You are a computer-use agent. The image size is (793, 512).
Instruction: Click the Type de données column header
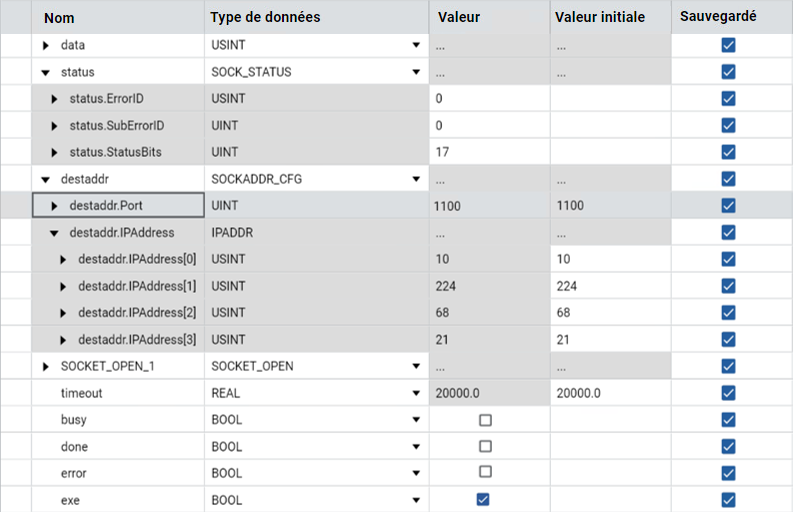point(317,17)
